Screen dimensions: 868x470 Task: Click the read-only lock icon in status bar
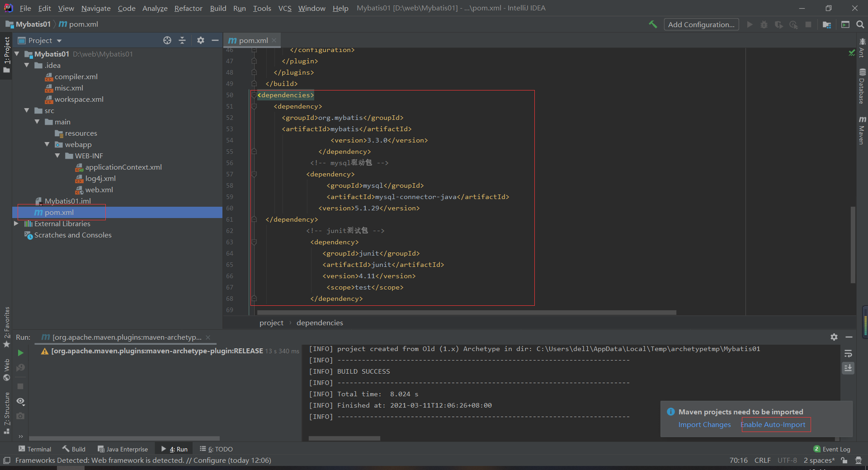[844, 461]
